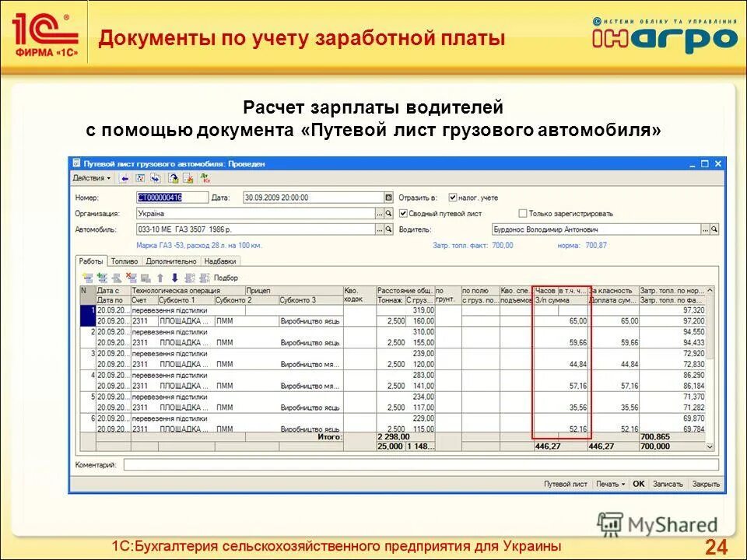Click the fuel value 97,320 in row 1
This screenshot has height=560, width=747.
pos(672,310)
